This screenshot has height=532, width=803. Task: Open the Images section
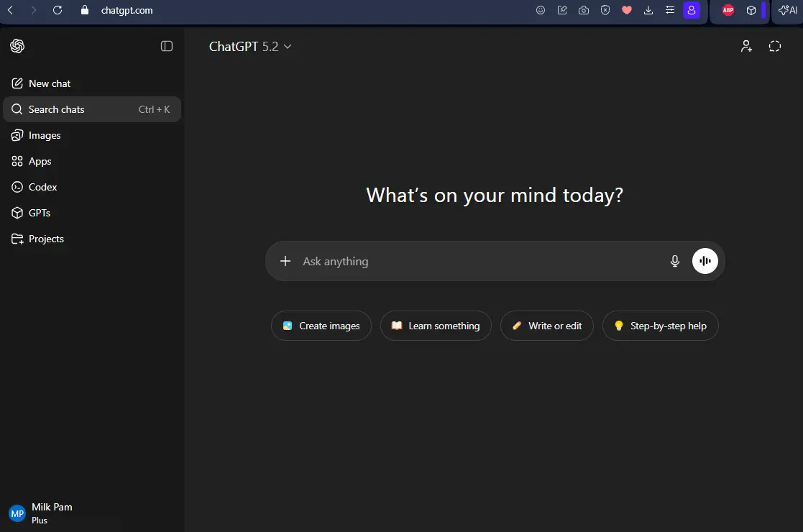pyautogui.click(x=92, y=135)
